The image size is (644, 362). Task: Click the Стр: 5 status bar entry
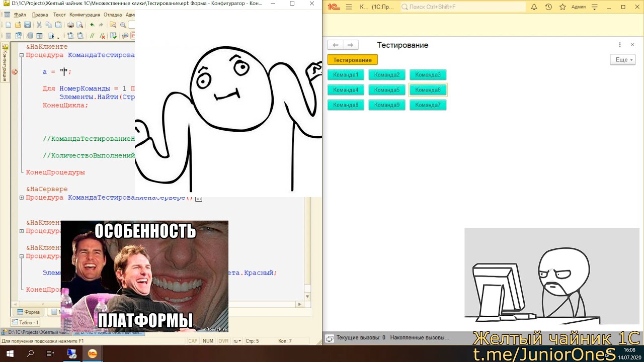pyautogui.click(x=253, y=341)
